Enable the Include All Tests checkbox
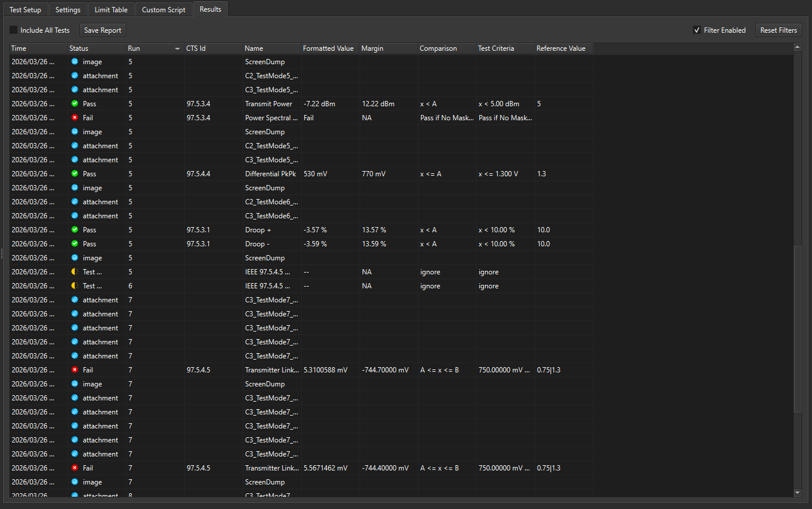 tap(13, 30)
